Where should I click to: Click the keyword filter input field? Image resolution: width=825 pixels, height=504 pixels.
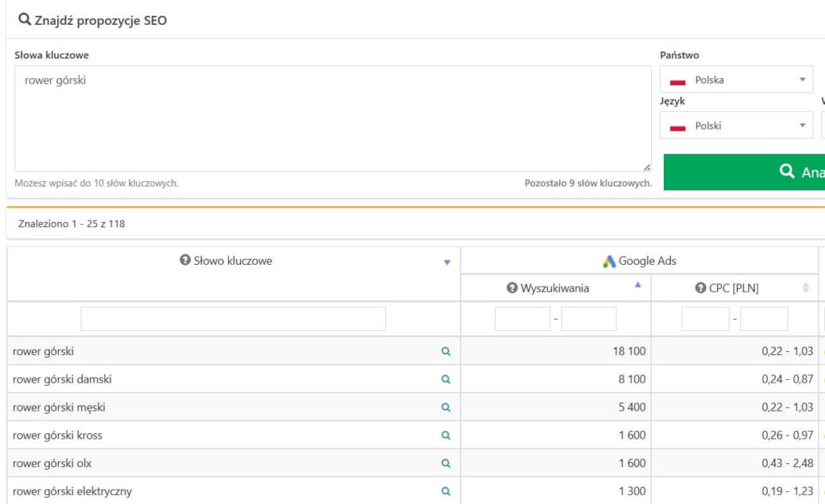pos(233,319)
